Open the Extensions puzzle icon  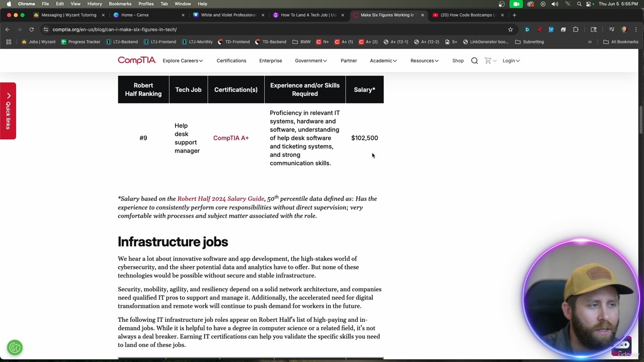[x=576, y=30]
